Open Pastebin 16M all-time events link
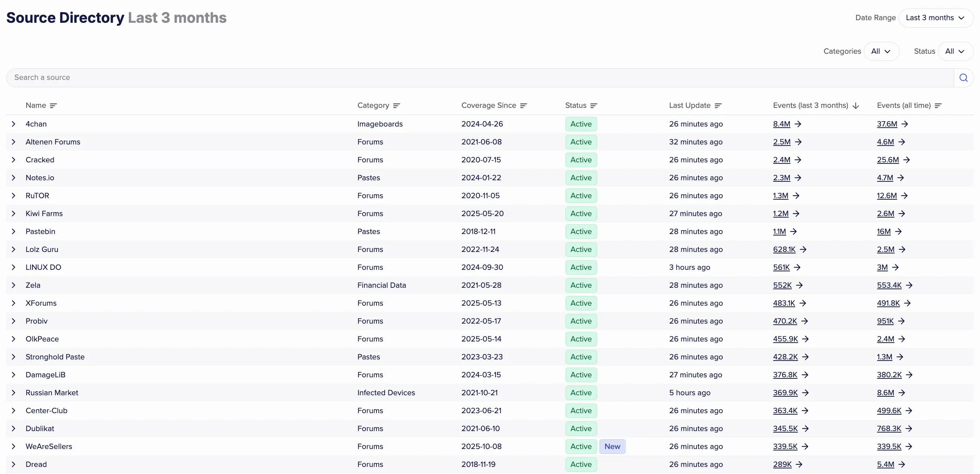Image resolution: width=980 pixels, height=474 pixels. 883,231
